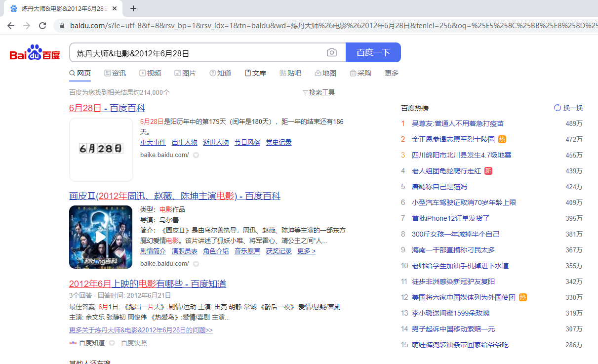Select the 网页 tab
Screen dimensions: 598x364
coord(80,73)
